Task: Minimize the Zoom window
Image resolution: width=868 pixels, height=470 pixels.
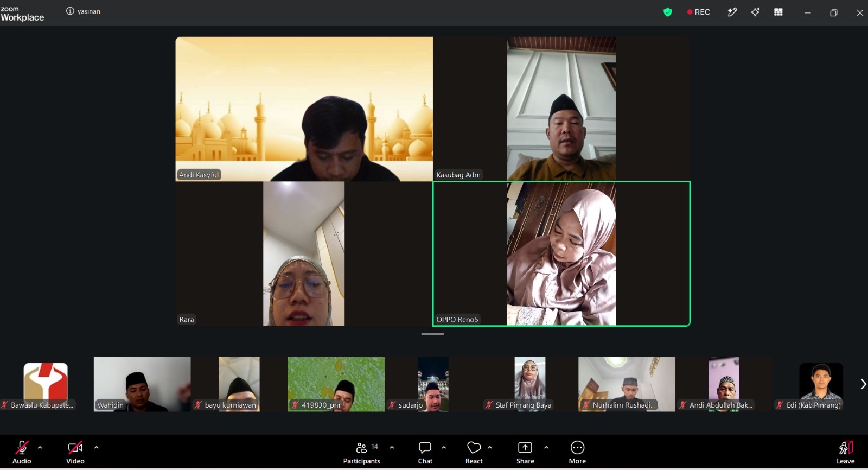Action: (x=807, y=12)
